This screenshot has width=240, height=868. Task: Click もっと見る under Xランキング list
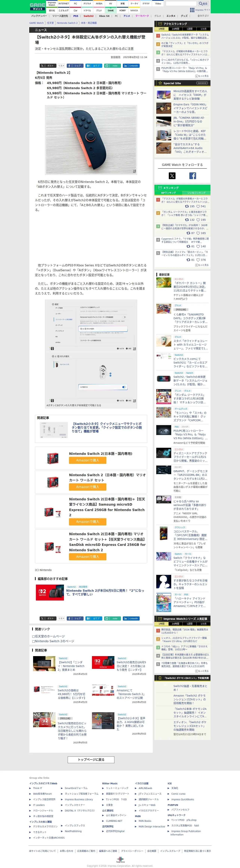click(x=202, y=265)
